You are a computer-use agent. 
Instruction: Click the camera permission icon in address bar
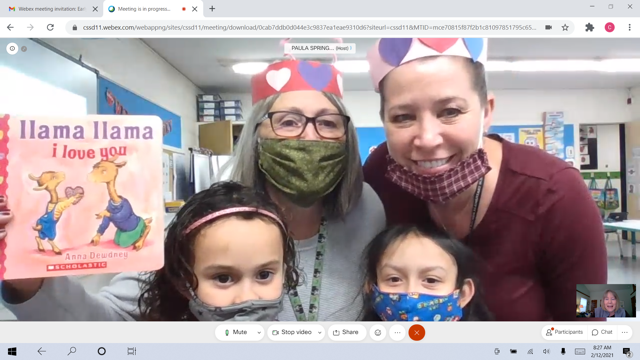coord(549,27)
